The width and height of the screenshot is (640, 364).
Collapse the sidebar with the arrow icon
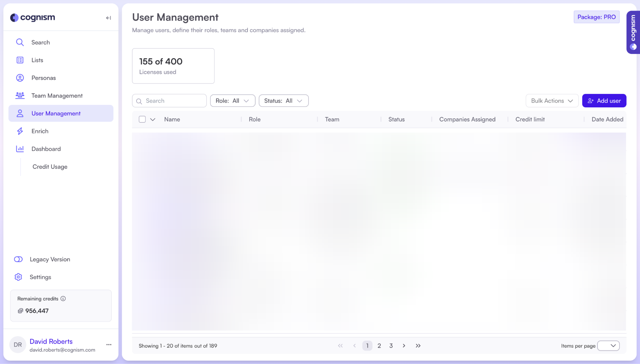pos(108,18)
